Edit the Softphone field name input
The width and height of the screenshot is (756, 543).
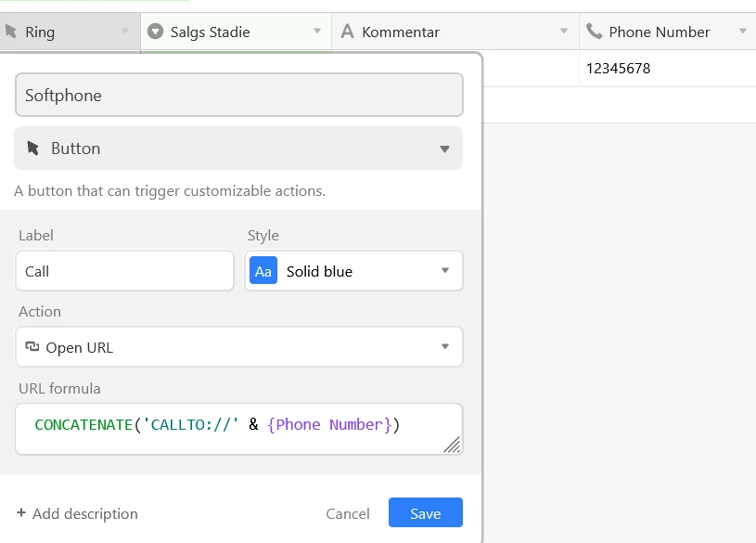tap(238, 95)
